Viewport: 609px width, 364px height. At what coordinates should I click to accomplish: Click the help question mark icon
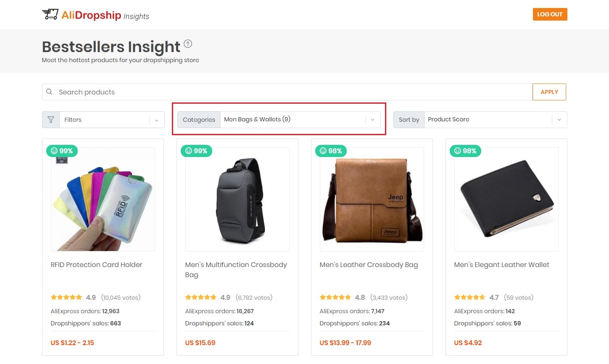pos(188,44)
